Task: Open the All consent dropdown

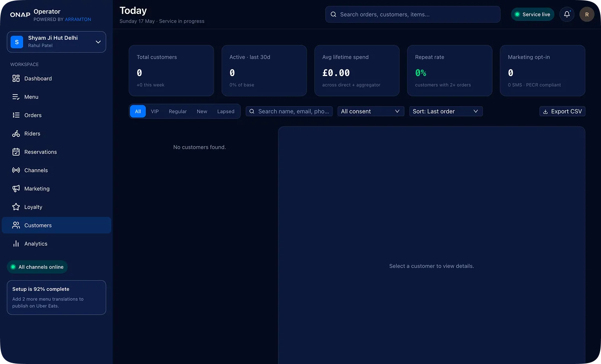Action: (370, 111)
